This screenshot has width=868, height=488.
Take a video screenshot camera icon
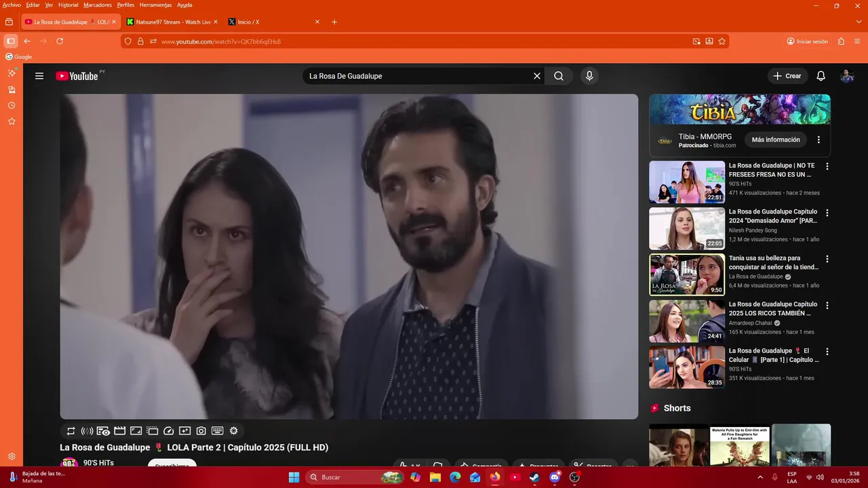point(201,431)
